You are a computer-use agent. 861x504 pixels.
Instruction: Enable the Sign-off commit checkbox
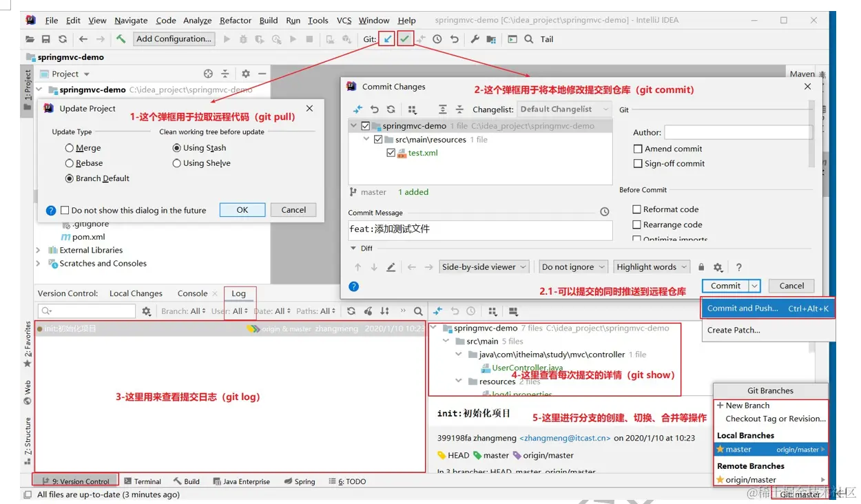tap(638, 164)
